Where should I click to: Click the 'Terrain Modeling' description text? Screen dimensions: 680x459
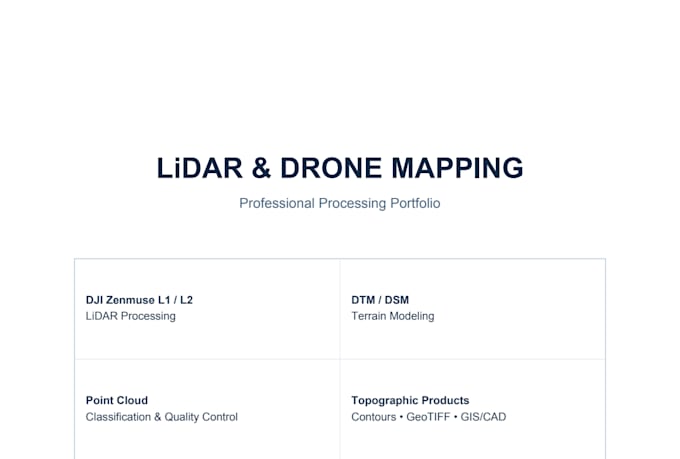pyautogui.click(x=392, y=316)
